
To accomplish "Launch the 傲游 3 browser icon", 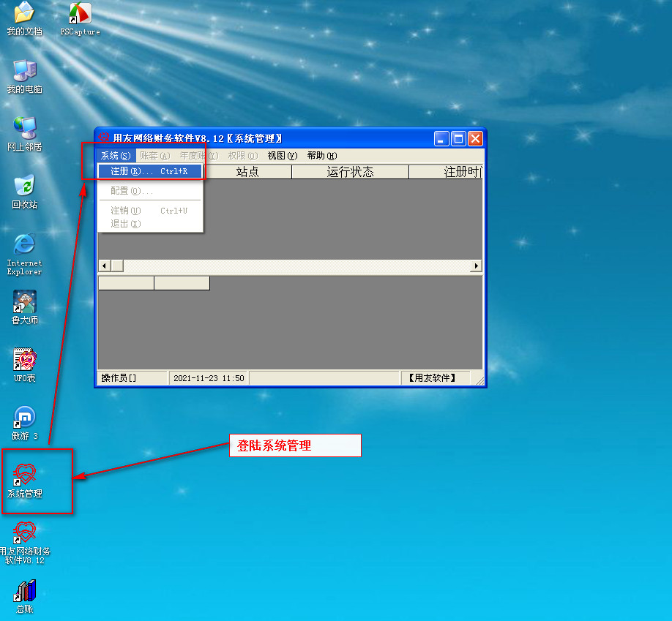I will pos(25,419).
